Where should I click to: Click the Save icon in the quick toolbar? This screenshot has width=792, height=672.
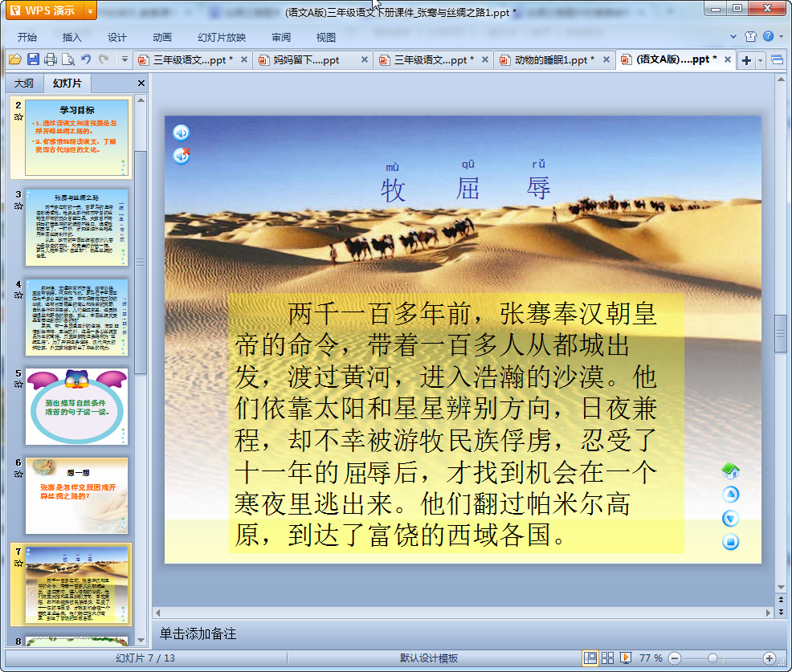point(33,59)
